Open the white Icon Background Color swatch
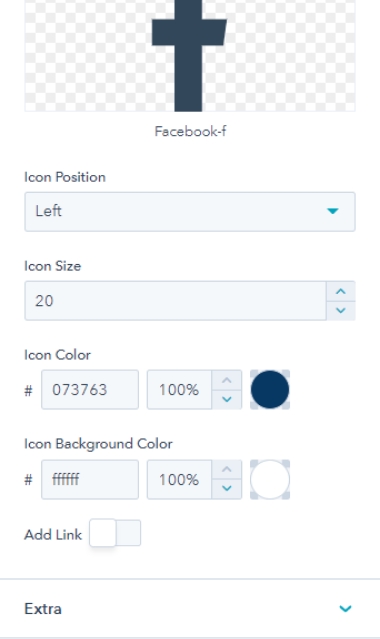 click(270, 479)
